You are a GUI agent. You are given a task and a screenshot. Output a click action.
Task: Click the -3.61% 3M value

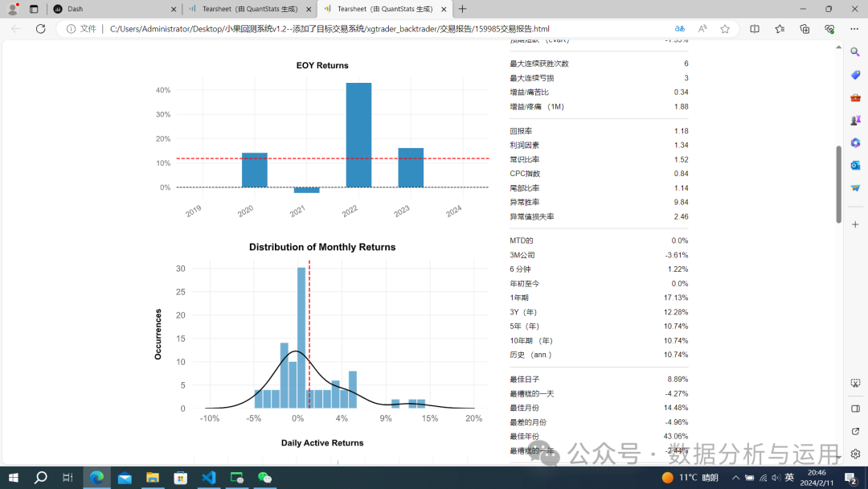point(677,255)
